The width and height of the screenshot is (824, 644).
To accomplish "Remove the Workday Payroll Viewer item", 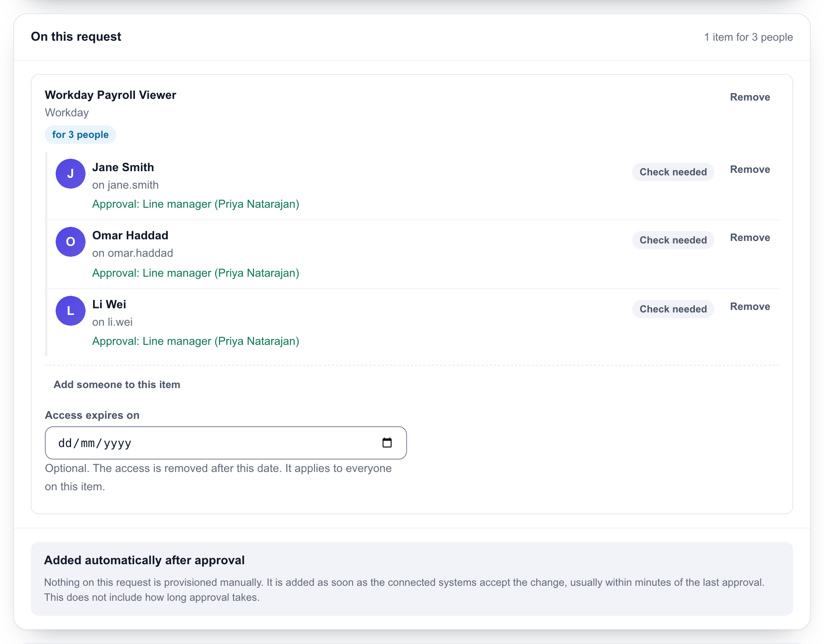I will [x=750, y=97].
